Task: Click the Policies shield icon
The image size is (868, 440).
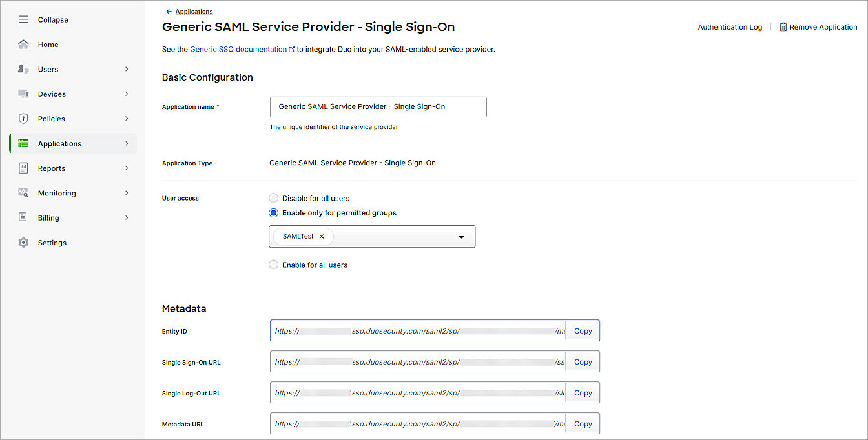Action: [x=23, y=119]
